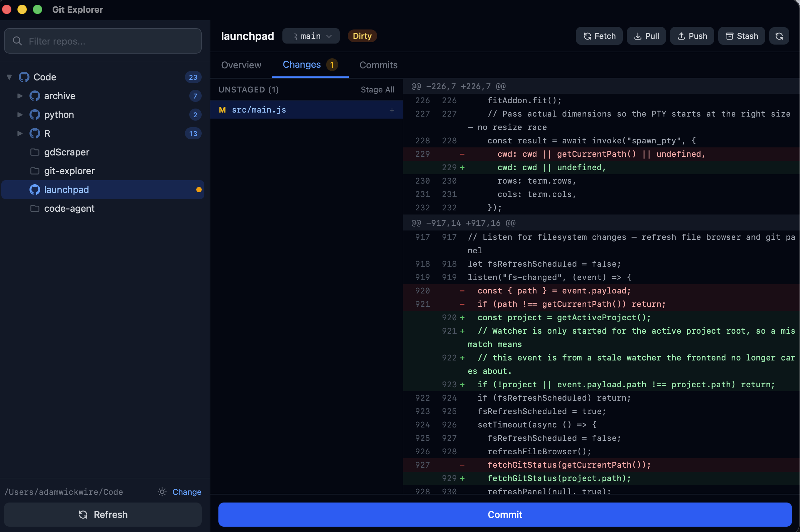This screenshot has height=532, width=800.
Task: Click the search magnifier icon in filter box
Action: [17, 41]
